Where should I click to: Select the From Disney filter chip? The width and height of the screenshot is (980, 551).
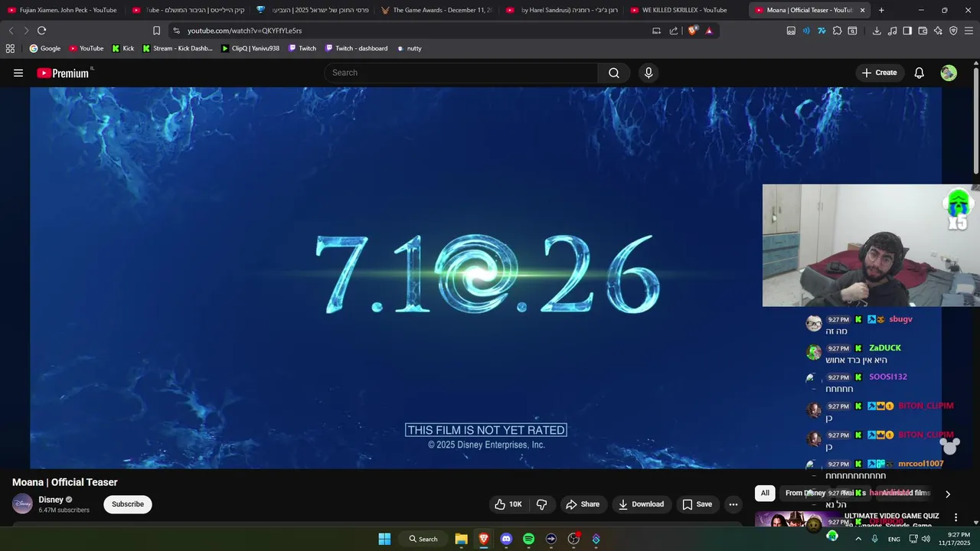(805, 493)
